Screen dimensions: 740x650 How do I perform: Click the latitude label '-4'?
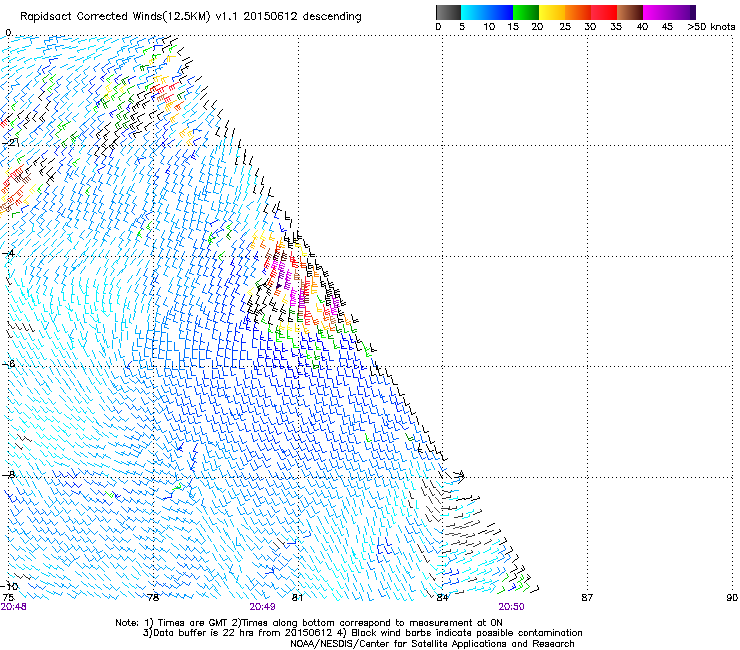click(x=8, y=253)
